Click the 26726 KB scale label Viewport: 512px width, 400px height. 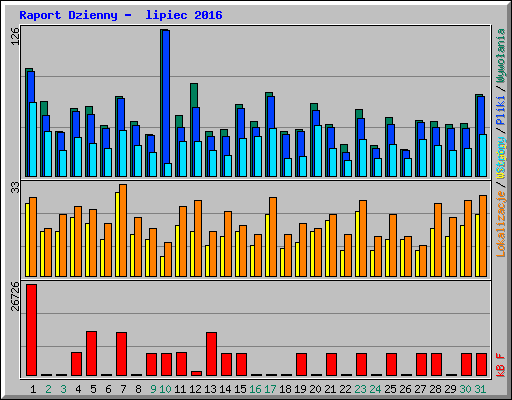pyautogui.click(x=15, y=296)
